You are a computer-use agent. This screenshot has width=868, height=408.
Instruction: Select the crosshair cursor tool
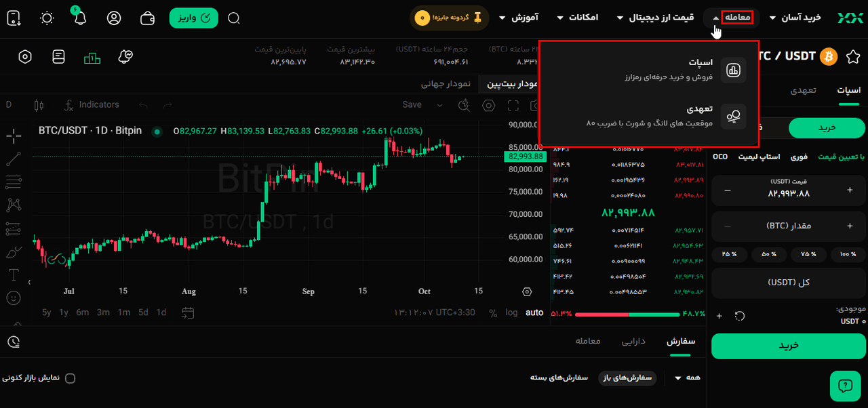tap(14, 136)
